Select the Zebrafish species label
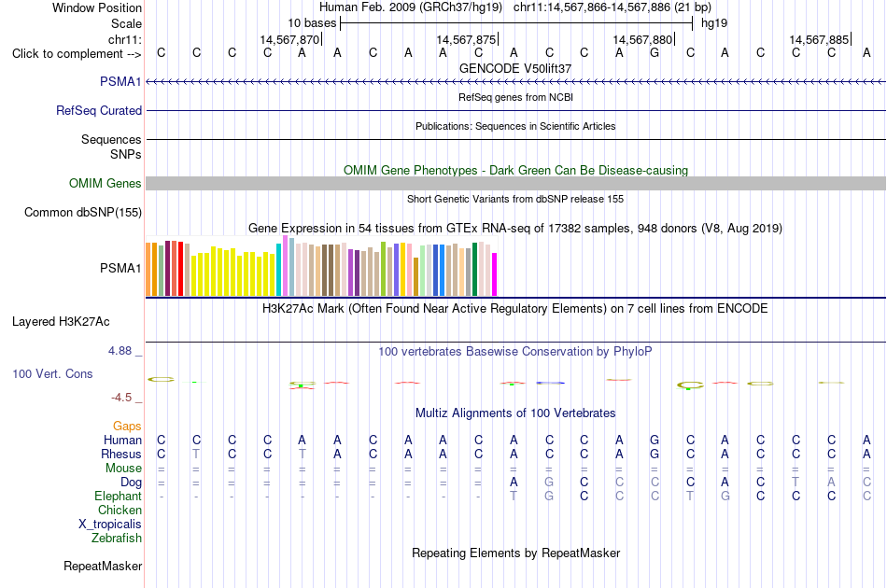 point(117,538)
